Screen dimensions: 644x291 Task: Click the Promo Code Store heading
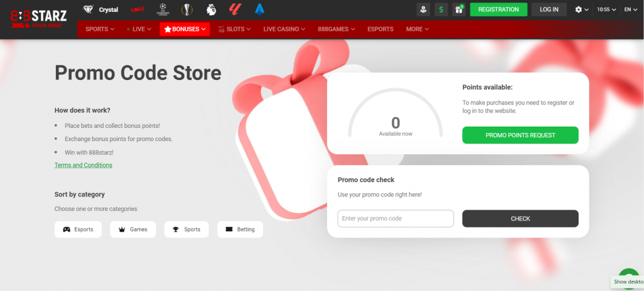click(x=138, y=73)
